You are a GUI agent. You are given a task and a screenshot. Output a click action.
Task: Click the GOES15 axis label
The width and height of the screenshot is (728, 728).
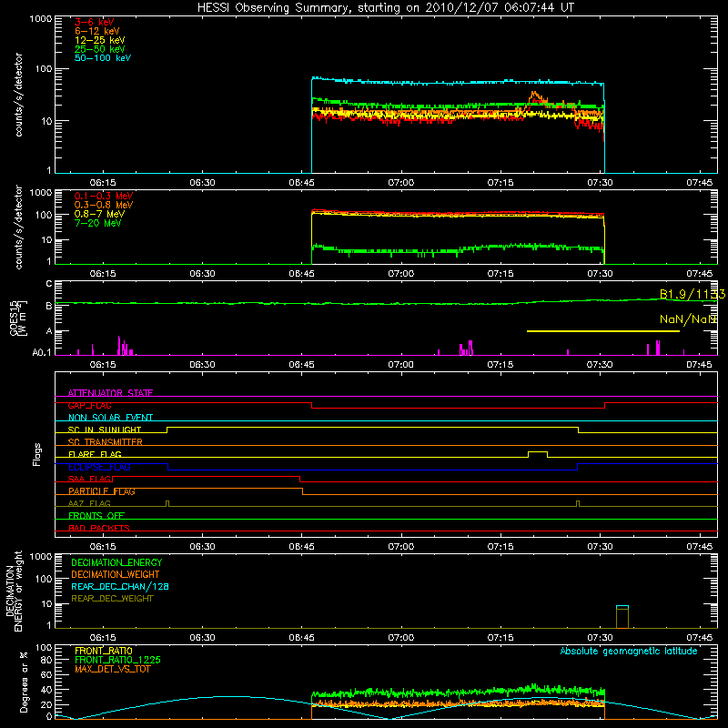(18, 318)
